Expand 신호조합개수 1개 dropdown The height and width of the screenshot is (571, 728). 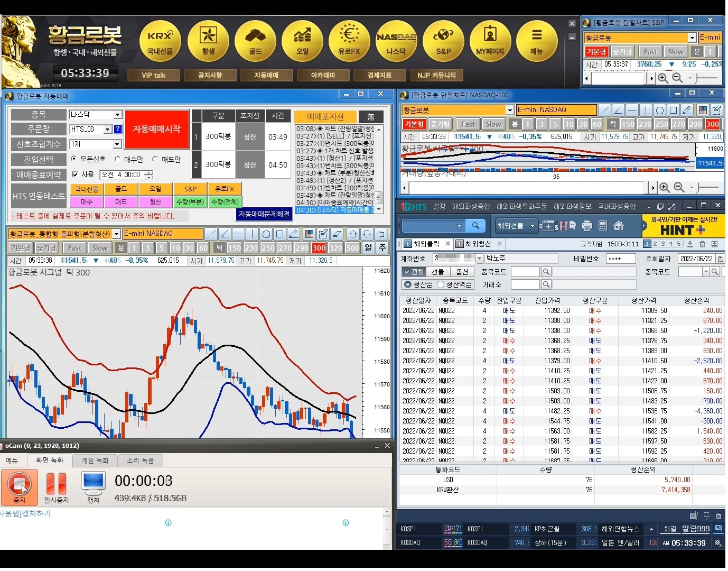(118, 144)
